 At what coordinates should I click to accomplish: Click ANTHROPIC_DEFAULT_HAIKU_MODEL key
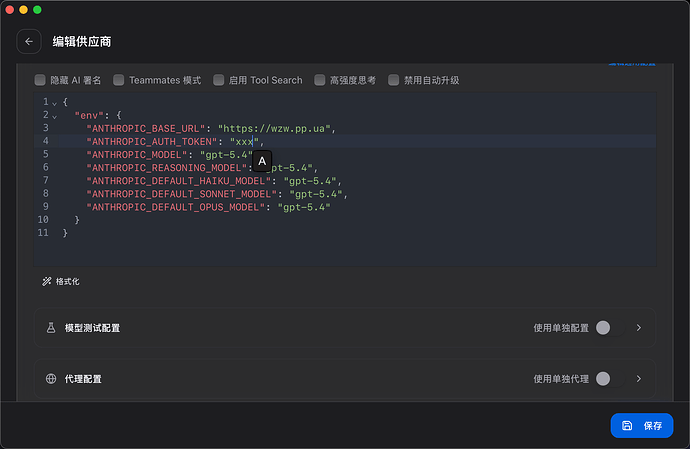179,181
